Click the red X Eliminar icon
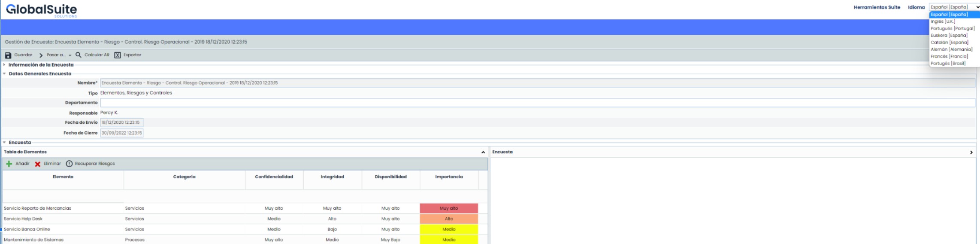The image size is (980, 244). pyautogui.click(x=38, y=164)
